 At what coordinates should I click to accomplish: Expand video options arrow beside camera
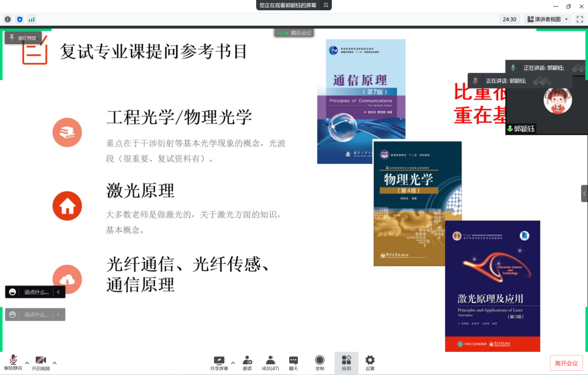[55, 362]
